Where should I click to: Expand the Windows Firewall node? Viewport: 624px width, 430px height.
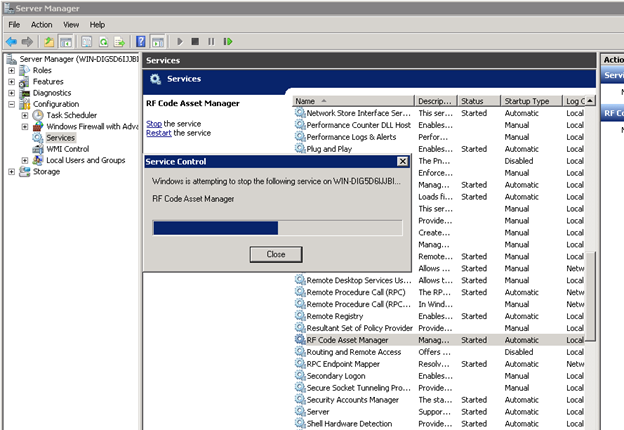pyautogui.click(x=25, y=126)
